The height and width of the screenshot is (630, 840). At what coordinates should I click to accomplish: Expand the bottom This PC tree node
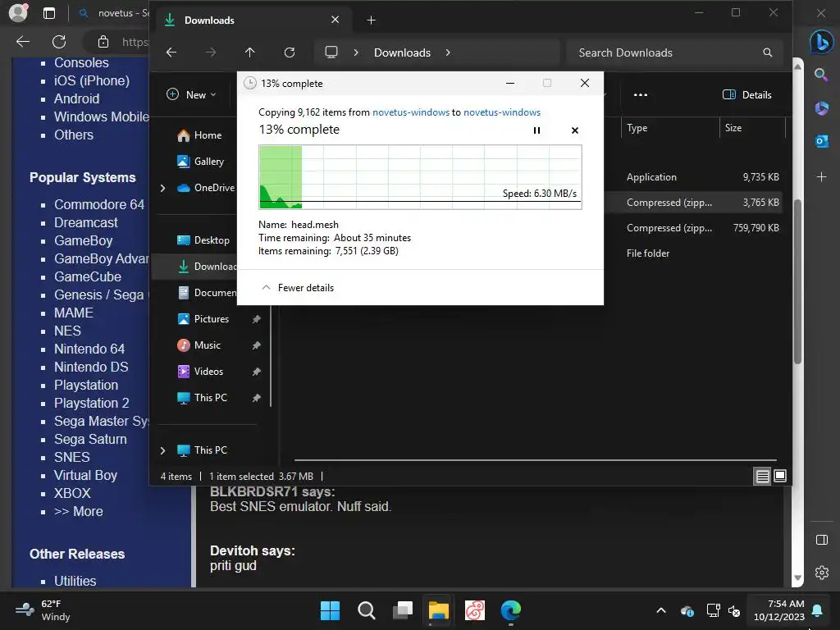tap(163, 450)
